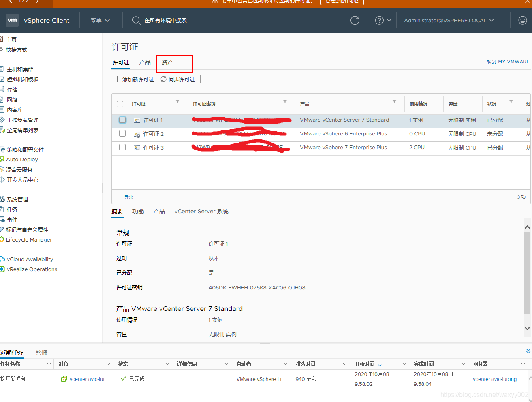Open 标记与自定义属性 in sidebar
The width and height of the screenshot is (532, 402).
(27, 230)
